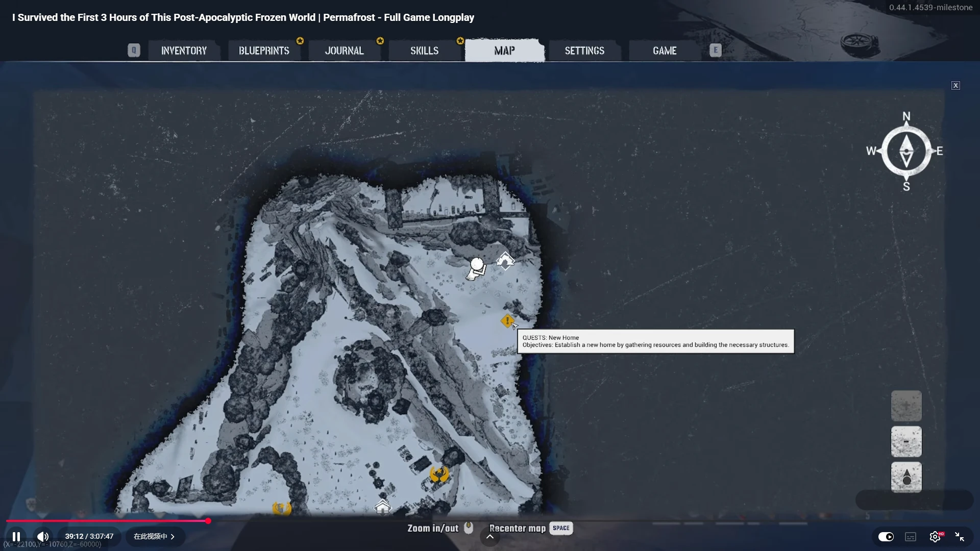Open the Settings tab
This screenshot has width=980, height=551.
click(x=584, y=51)
